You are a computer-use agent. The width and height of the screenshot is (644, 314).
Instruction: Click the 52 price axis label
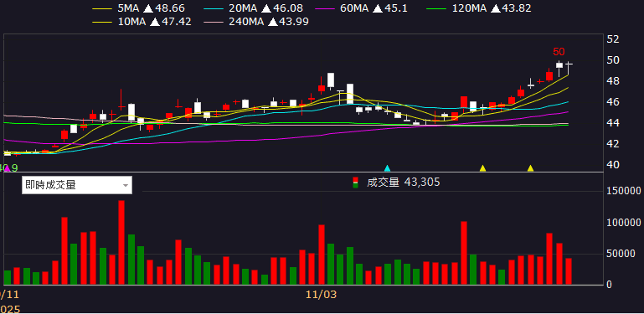[x=612, y=39]
